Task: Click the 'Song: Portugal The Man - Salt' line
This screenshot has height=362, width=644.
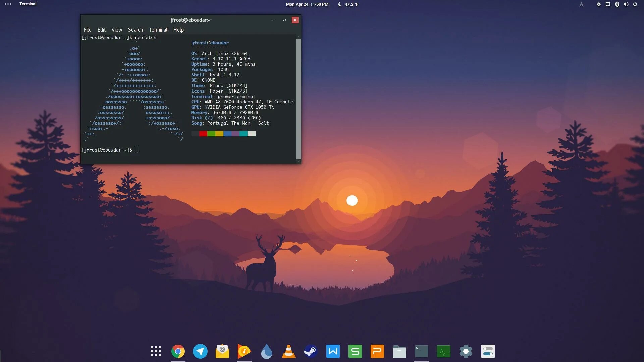Action: [230, 123]
